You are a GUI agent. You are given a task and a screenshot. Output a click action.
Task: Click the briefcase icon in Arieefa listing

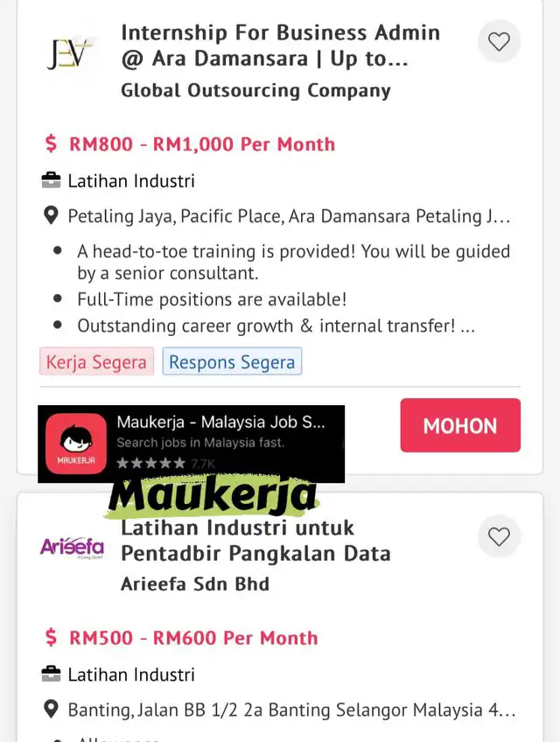[51, 674]
